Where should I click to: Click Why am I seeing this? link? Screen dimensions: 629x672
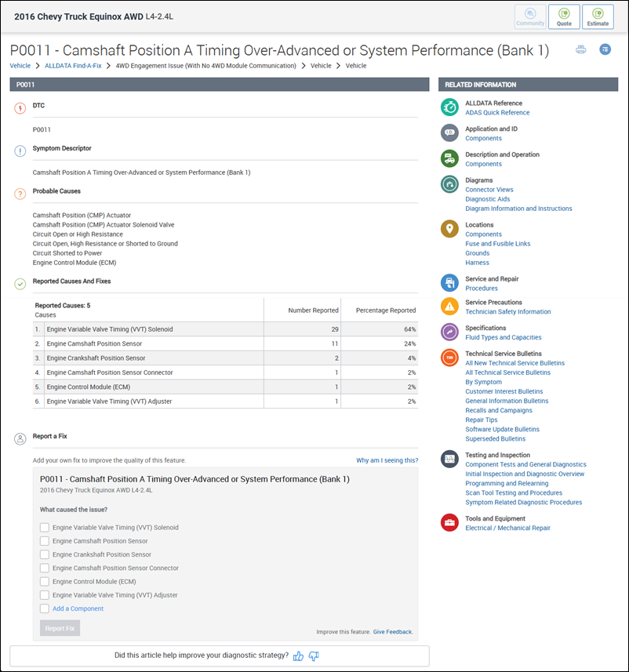pyautogui.click(x=387, y=460)
